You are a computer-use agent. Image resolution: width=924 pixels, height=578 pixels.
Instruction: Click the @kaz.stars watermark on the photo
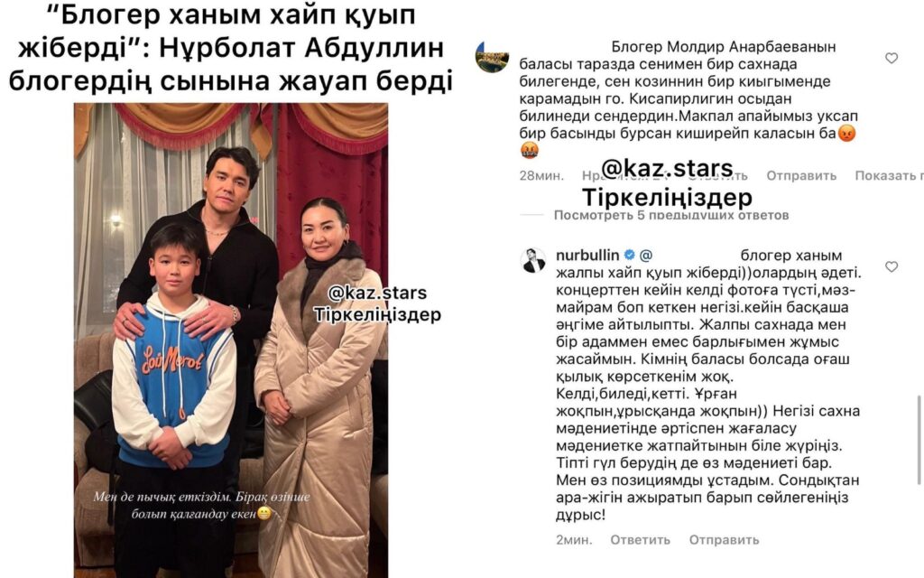(378, 303)
